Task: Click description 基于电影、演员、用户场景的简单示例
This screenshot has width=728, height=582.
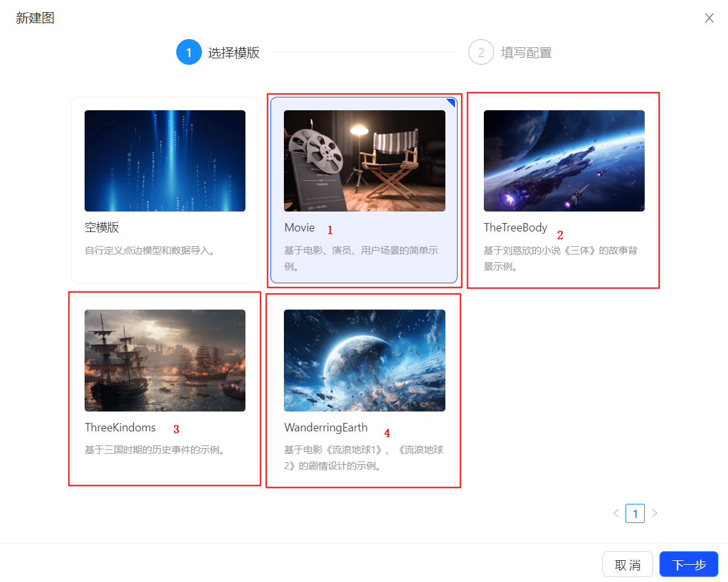Action: click(x=361, y=258)
